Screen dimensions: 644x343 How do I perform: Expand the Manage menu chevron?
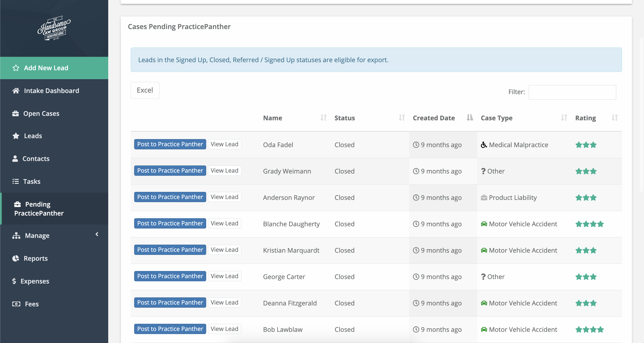97,234
